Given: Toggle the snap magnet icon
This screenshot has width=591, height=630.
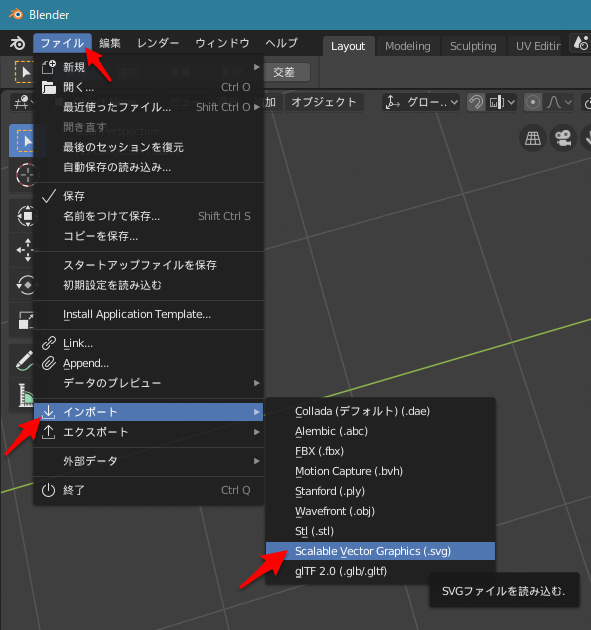Looking at the screenshot, I should [476, 102].
